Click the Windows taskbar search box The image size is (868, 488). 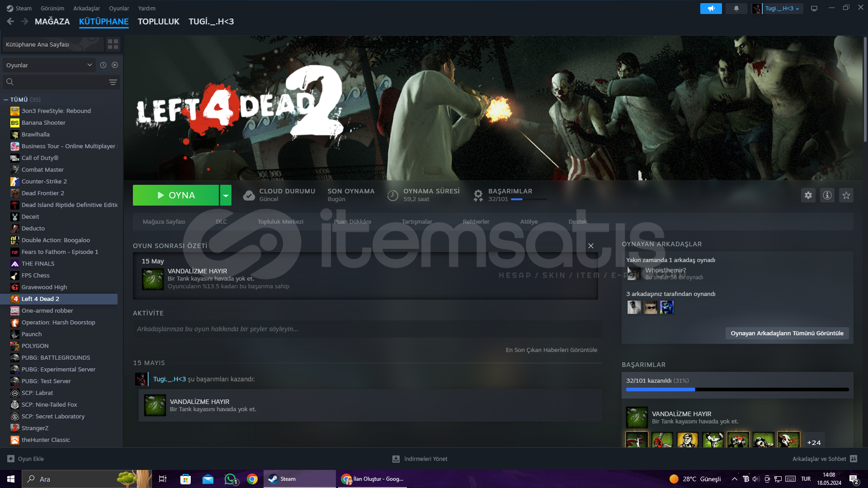(87, 479)
